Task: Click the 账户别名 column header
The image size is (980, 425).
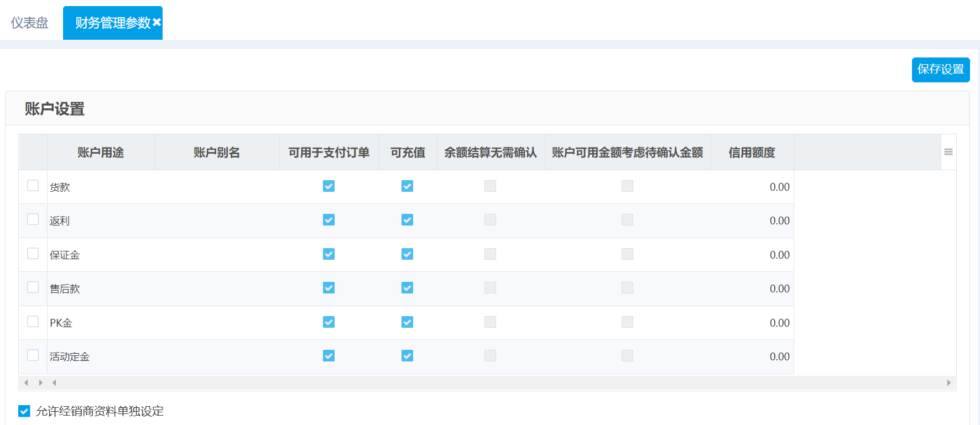Action: 217,152
